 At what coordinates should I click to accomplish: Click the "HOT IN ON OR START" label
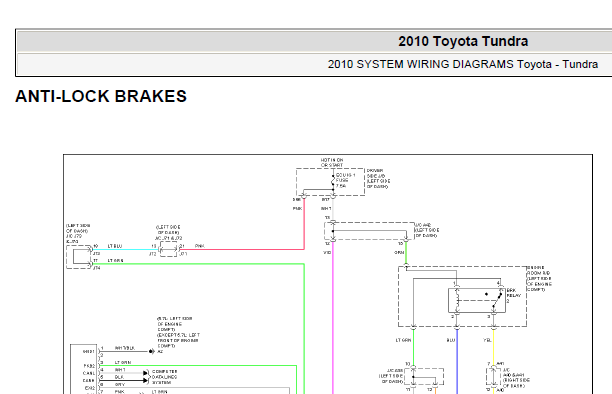coord(332,162)
